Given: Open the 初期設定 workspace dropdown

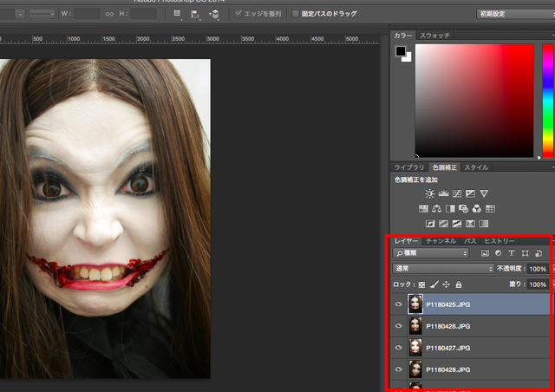Looking at the screenshot, I should coord(515,14).
